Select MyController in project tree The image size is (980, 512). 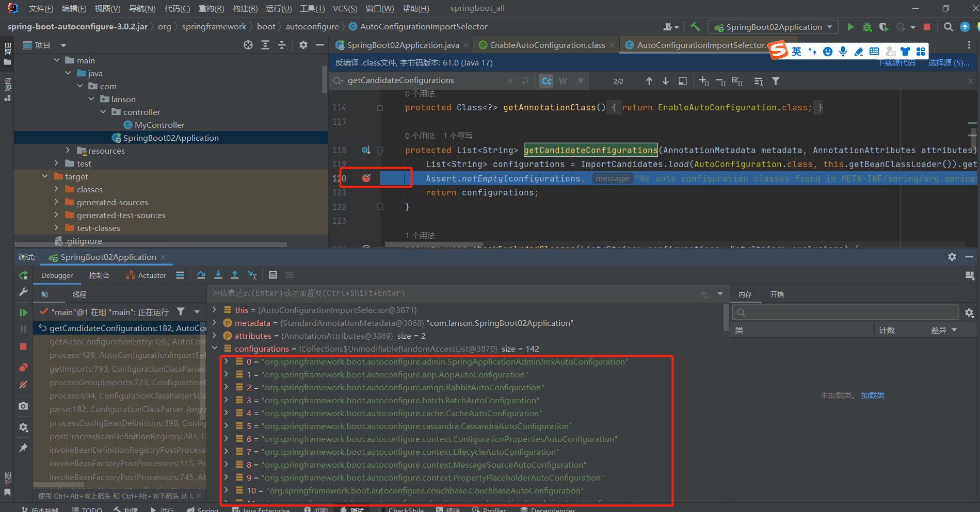(x=159, y=125)
